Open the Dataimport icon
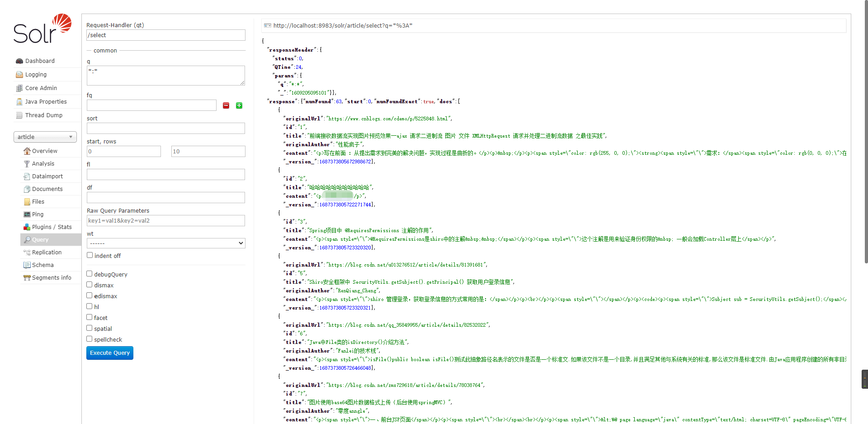The width and height of the screenshot is (868, 424). tap(27, 176)
